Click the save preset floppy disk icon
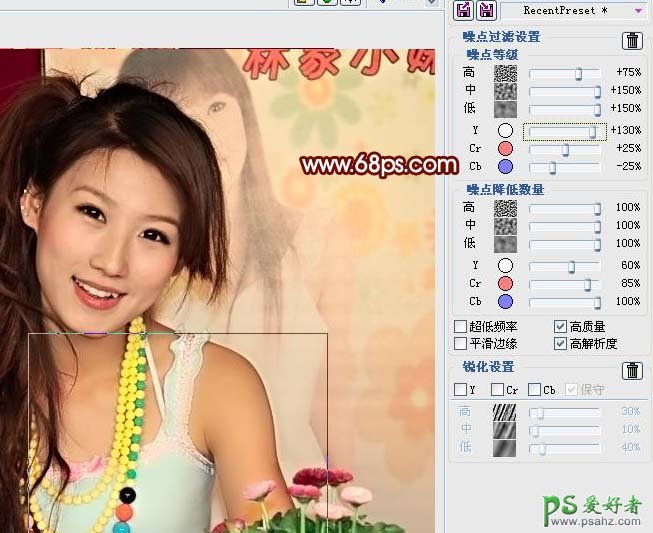 487,10
